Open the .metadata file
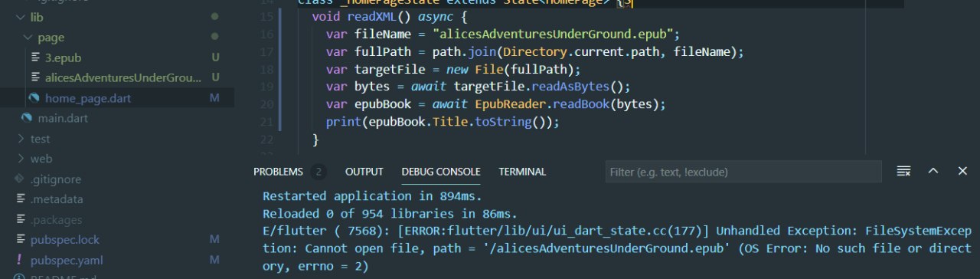The image size is (980, 279). tap(57, 199)
